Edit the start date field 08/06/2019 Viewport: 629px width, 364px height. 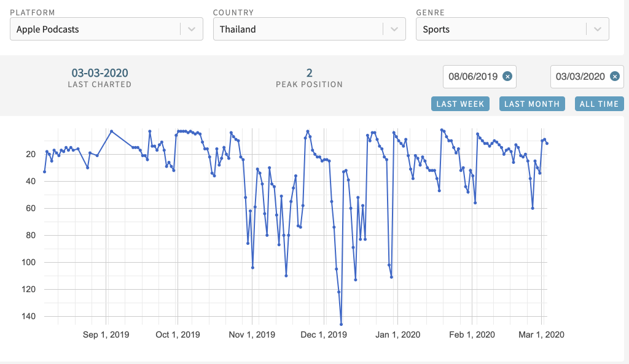pos(473,77)
